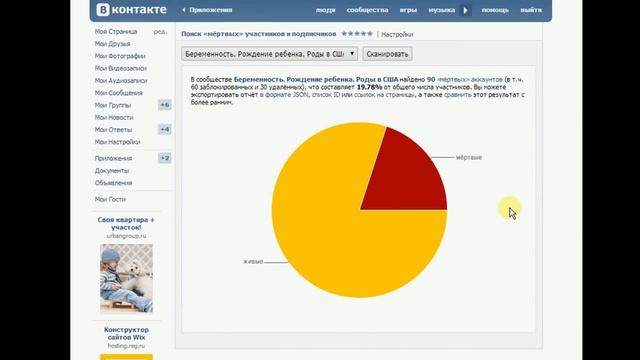Open Мои Новости in sidebar
The image size is (640, 360).
(x=114, y=117)
